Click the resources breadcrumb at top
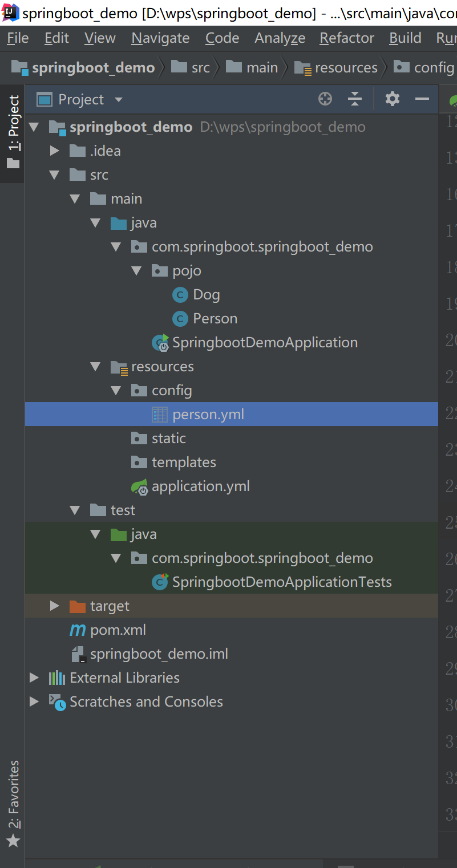The width and height of the screenshot is (457, 868). click(335, 67)
